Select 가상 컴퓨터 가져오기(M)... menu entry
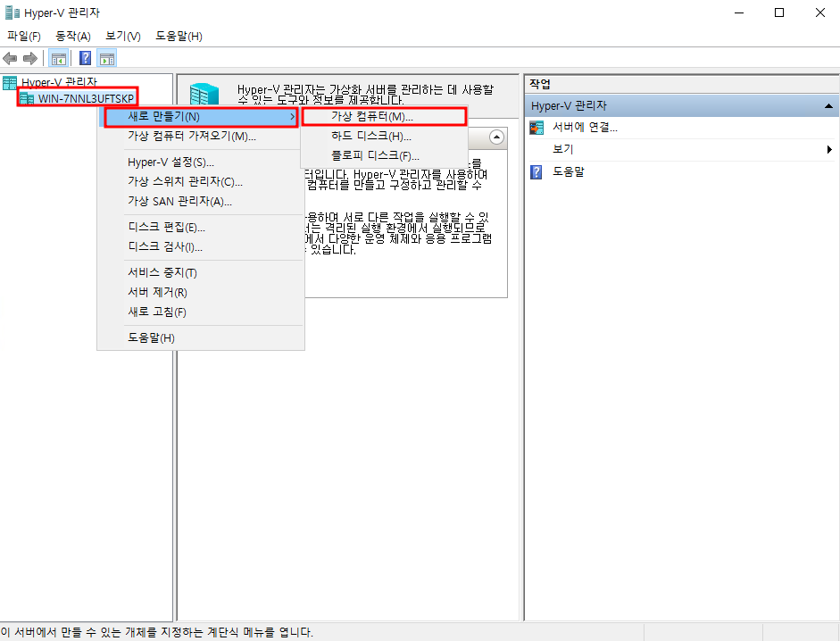Screen dimensions: 840x641 pyautogui.click(x=201, y=136)
